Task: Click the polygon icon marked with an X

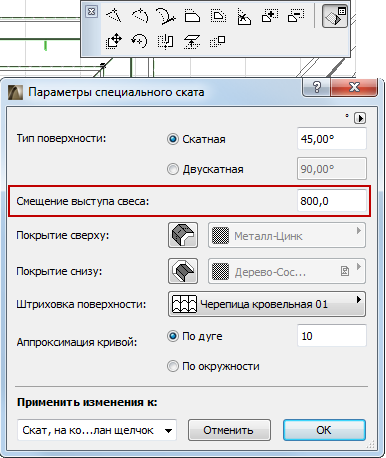Action: (244, 16)
